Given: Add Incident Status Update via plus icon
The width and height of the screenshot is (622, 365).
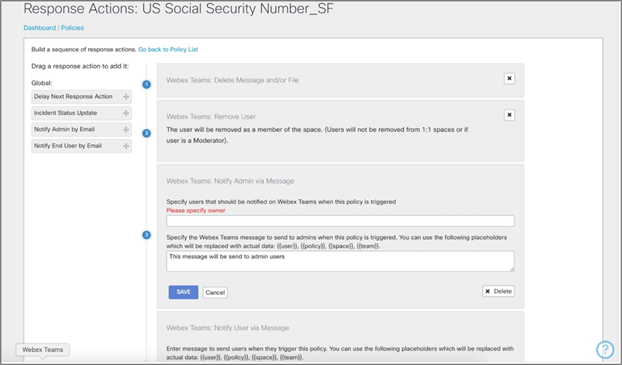Looking at the screenshot, I should (126, 113).
